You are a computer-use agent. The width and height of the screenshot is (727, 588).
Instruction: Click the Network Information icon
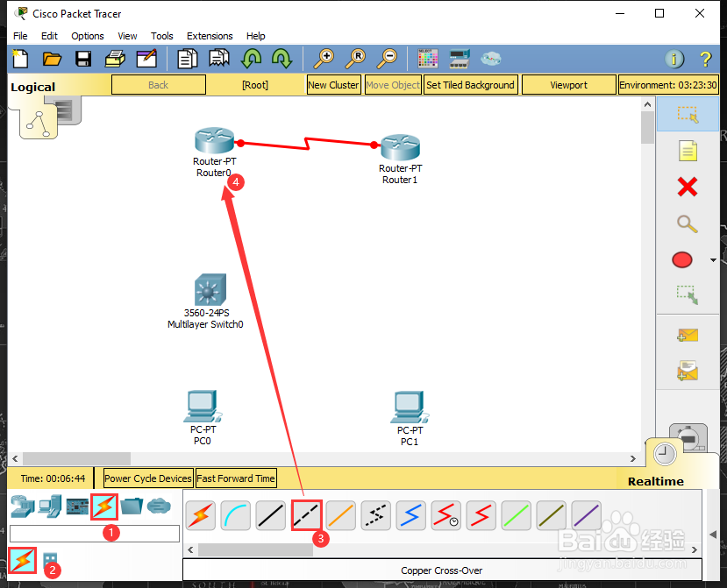point(674,59)
